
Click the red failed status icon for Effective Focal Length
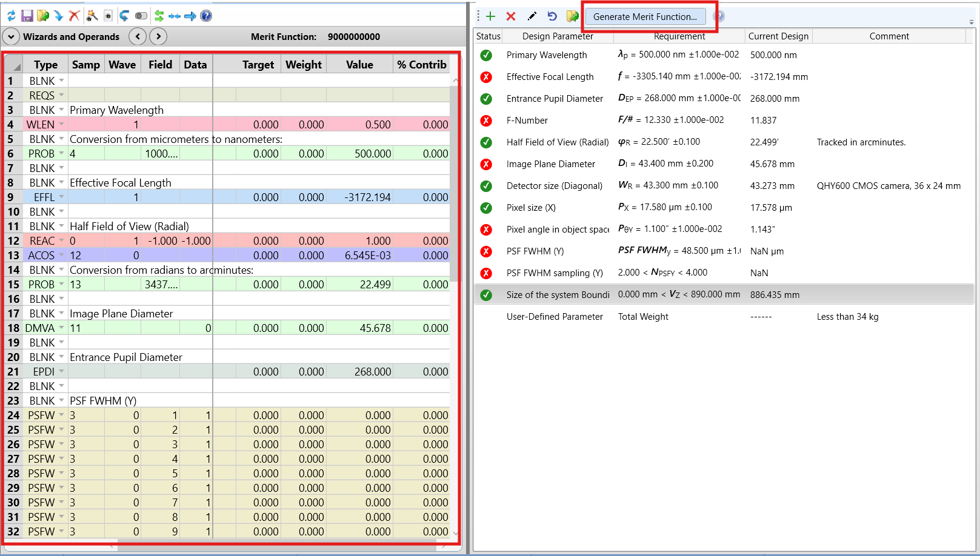click(x=486, y=77)
